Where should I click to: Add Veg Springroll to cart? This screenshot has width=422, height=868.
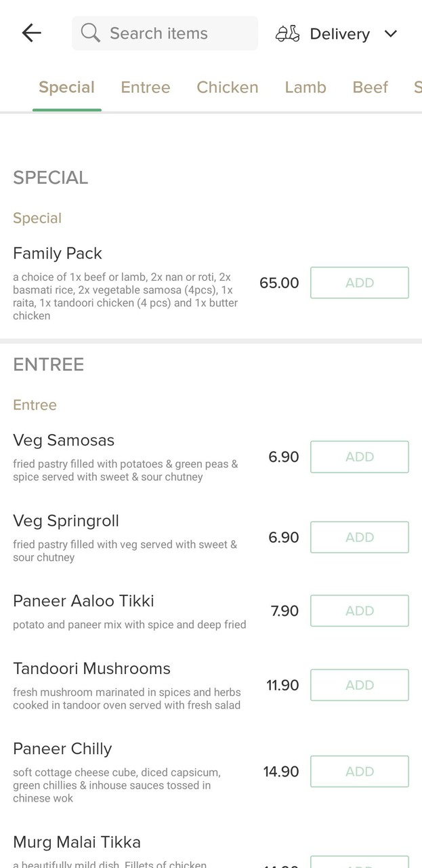point(359,537)
